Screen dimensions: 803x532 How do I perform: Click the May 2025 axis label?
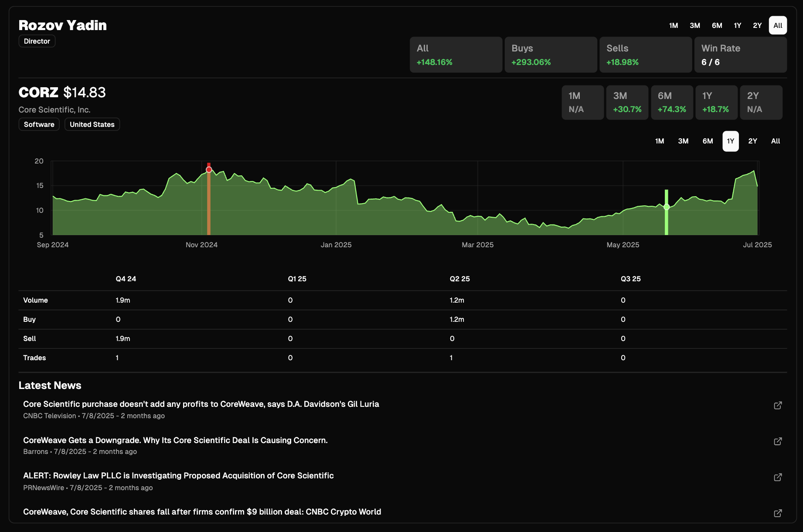(623, 245)
